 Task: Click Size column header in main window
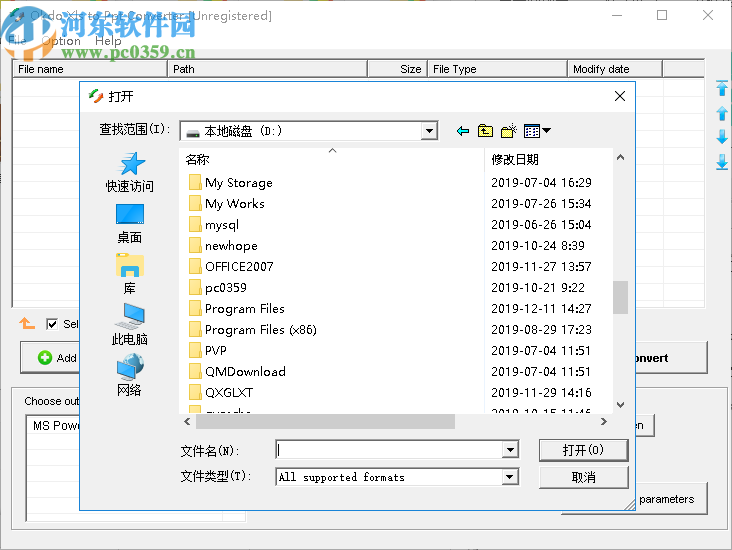pos(397,69)
